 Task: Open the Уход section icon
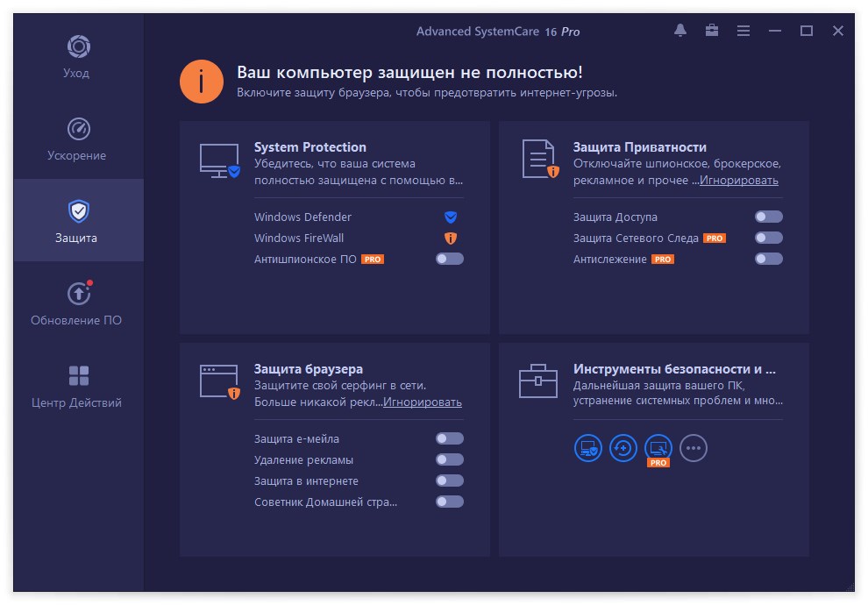click(x=79, y=46)
